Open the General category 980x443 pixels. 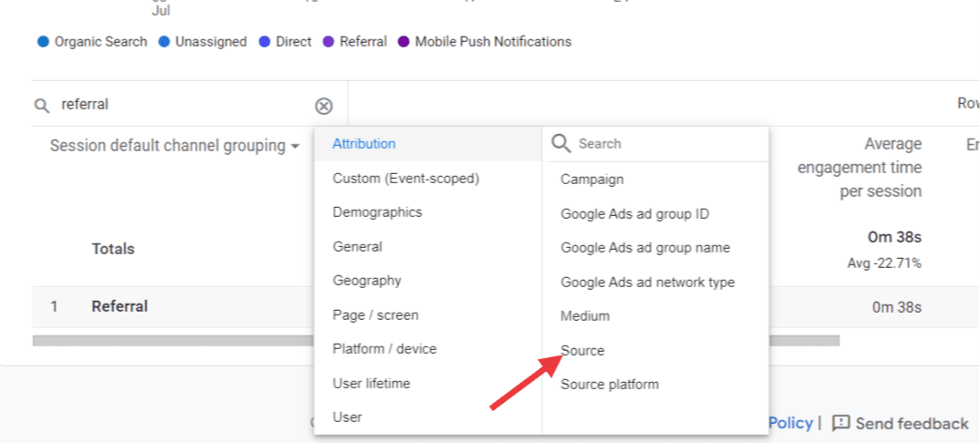pos(428,247)
